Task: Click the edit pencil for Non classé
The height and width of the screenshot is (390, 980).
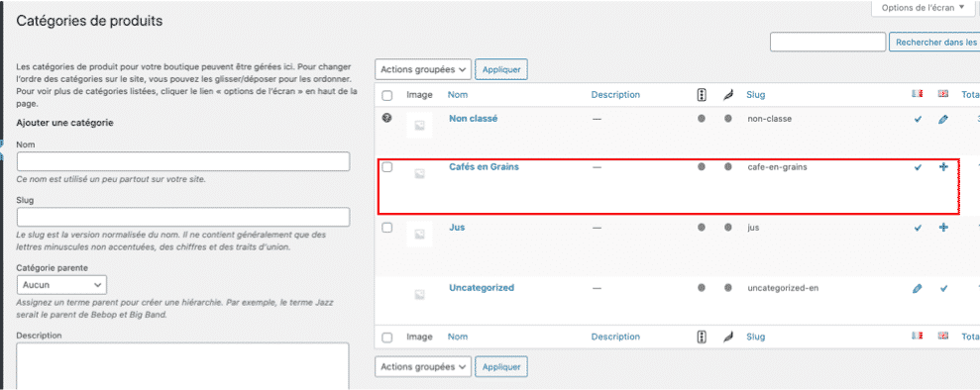Action: 943,119
